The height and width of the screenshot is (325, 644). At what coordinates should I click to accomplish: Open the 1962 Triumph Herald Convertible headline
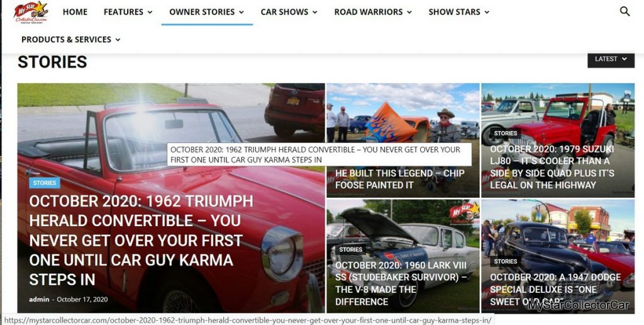[142, 240]
